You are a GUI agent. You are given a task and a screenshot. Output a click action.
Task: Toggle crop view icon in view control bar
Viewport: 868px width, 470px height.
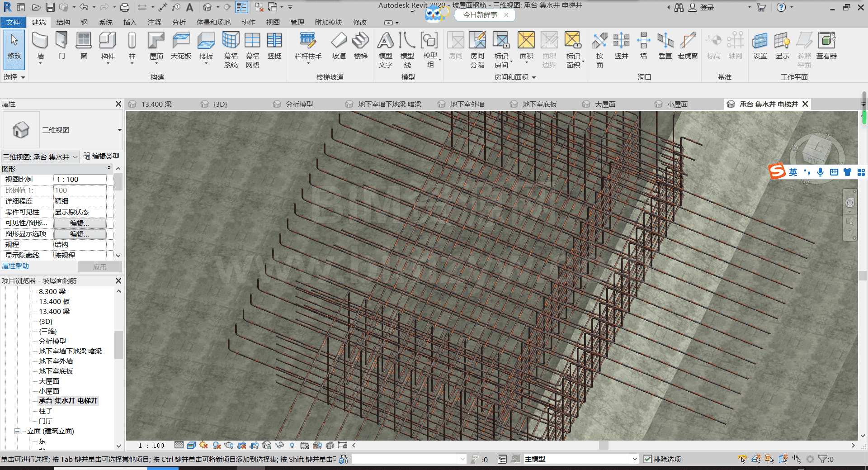click(241, 446)
